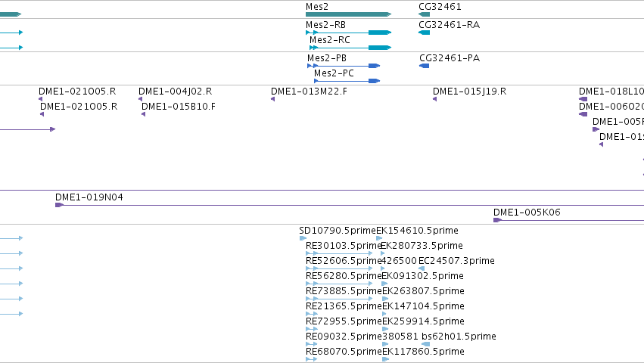Open the Mes2-RB transcript

348,33
